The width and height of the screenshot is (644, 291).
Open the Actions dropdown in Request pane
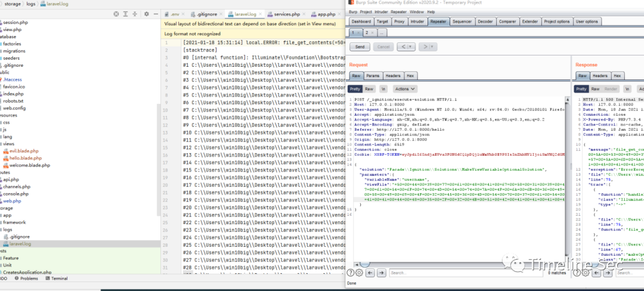405,89
